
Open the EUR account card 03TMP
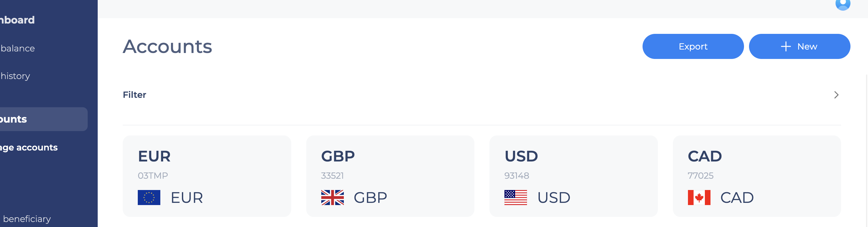click(x=207, y=176)
